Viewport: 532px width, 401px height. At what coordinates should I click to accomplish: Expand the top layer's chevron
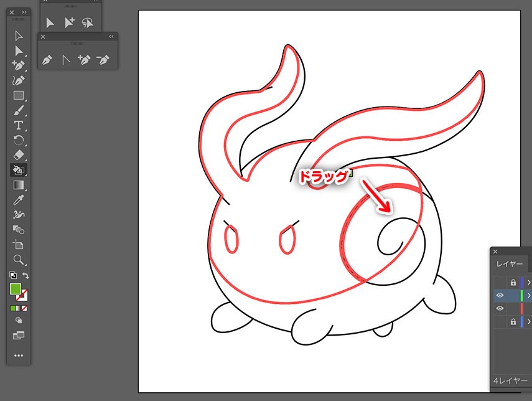(529, 283)
